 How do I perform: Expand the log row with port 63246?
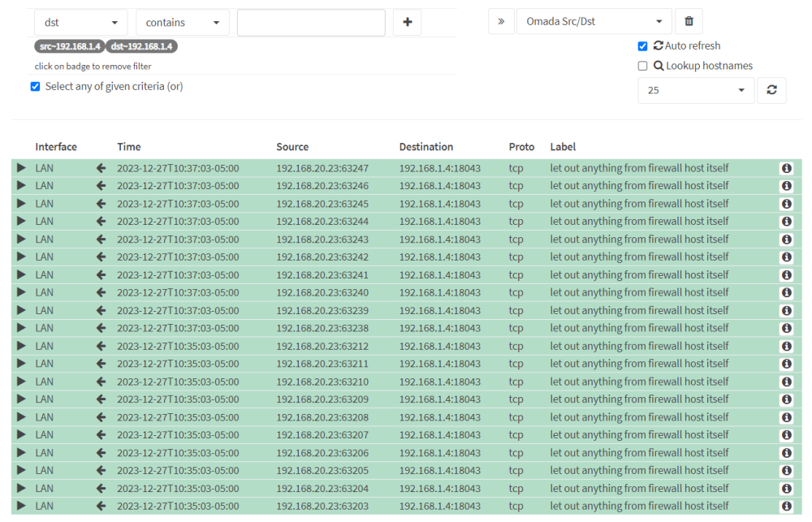point(21,185)
